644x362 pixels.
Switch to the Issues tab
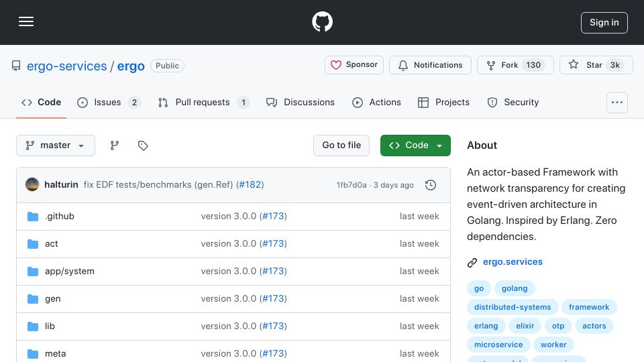click(x=109, y=102)
